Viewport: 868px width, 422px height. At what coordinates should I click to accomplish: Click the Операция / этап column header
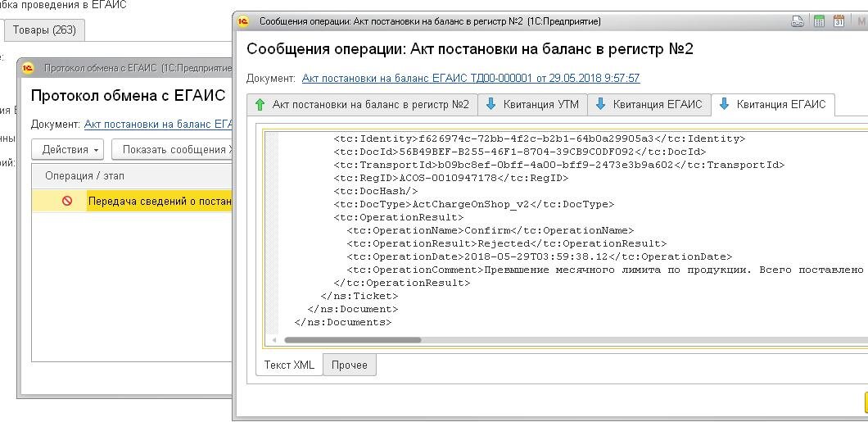(x=132, y=176)
